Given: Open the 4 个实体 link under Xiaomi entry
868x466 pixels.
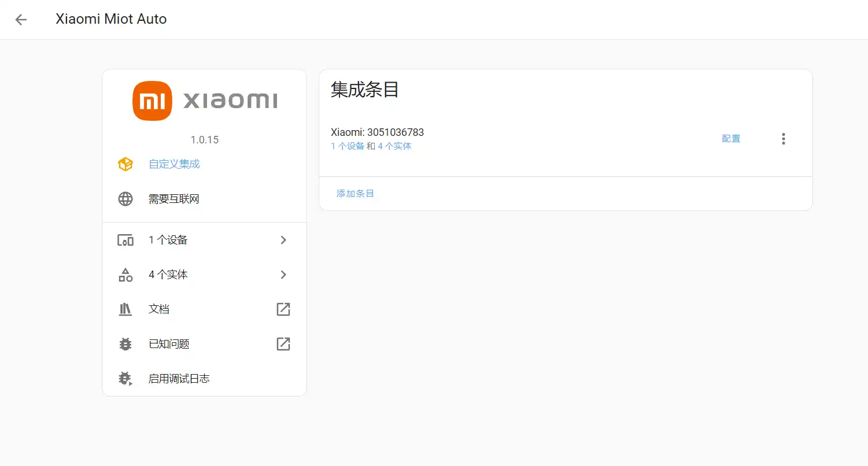Looking at the screenshot, I should (x=394, y=146).
